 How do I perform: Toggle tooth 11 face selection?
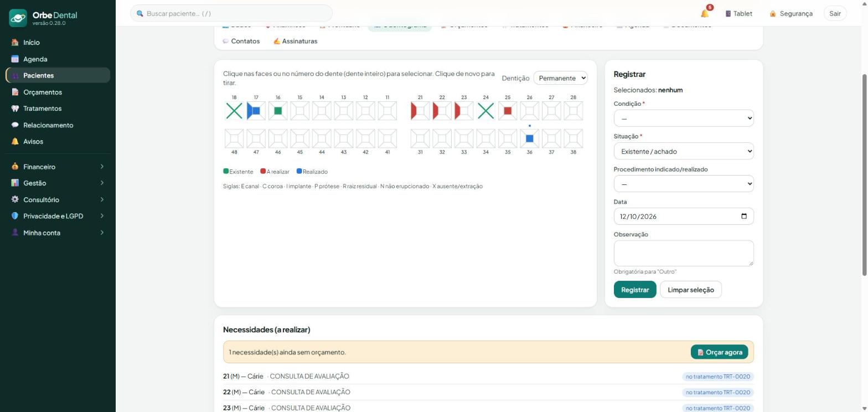coord(387,111)
